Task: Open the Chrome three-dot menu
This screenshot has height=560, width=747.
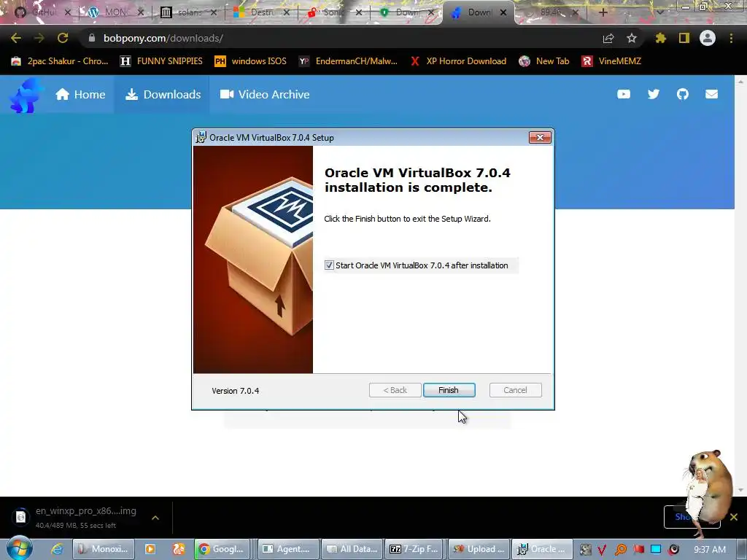Action: tap(731, 38)
